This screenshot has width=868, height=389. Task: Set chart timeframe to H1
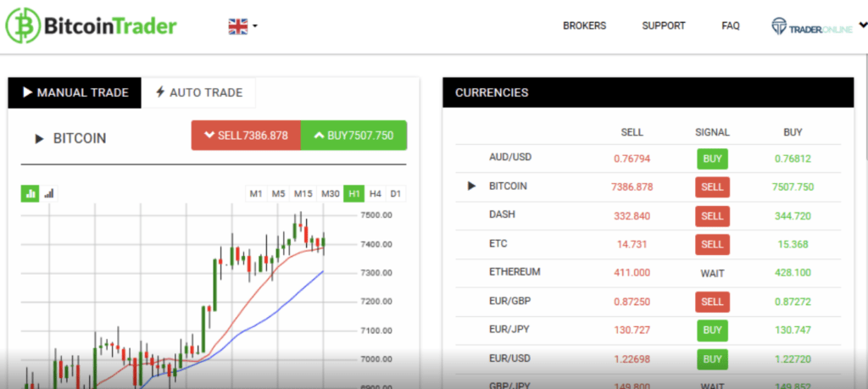[354, 194]
